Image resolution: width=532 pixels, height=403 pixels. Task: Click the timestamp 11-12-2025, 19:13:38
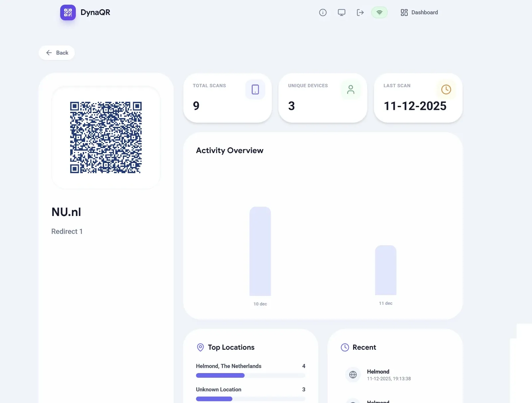pos(389,379)
